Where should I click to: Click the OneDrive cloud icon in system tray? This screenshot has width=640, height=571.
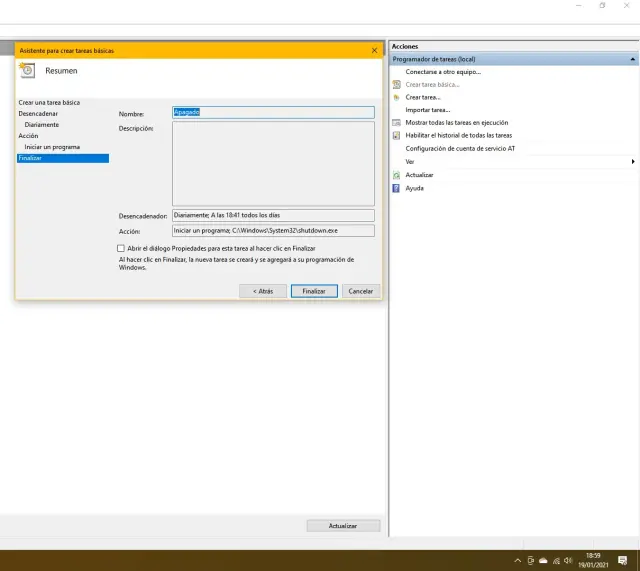click(543, 560)
